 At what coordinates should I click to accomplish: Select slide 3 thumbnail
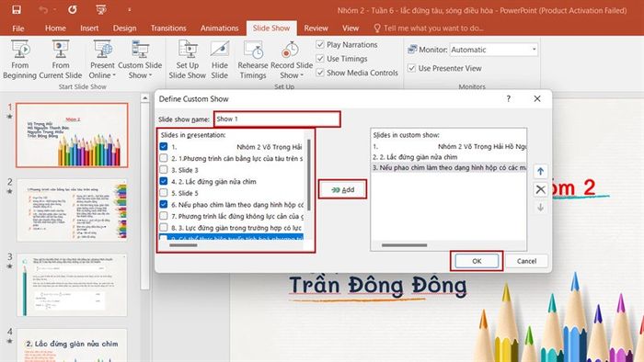(72, 285)
